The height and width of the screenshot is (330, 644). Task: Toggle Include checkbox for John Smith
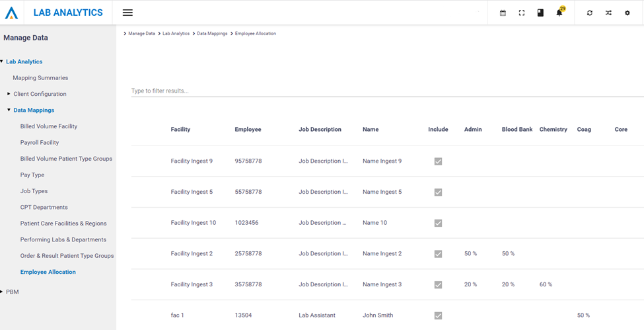click(x=438, y=315)
